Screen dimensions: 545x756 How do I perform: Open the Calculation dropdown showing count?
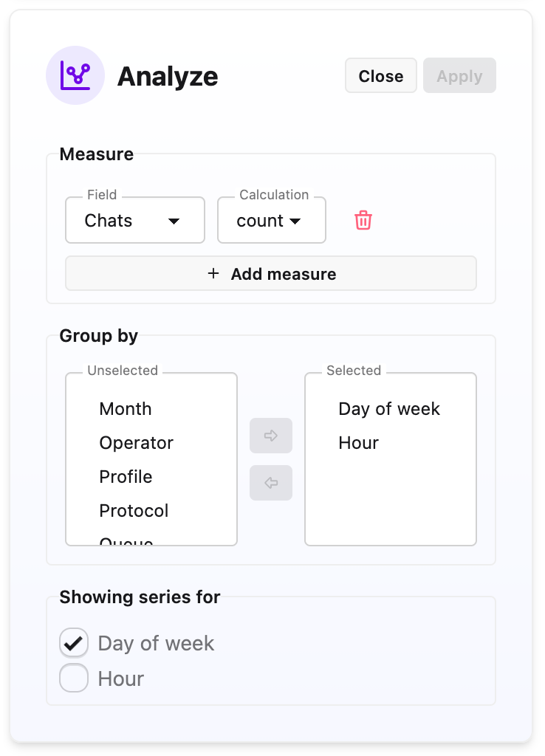tap(272, 220)
